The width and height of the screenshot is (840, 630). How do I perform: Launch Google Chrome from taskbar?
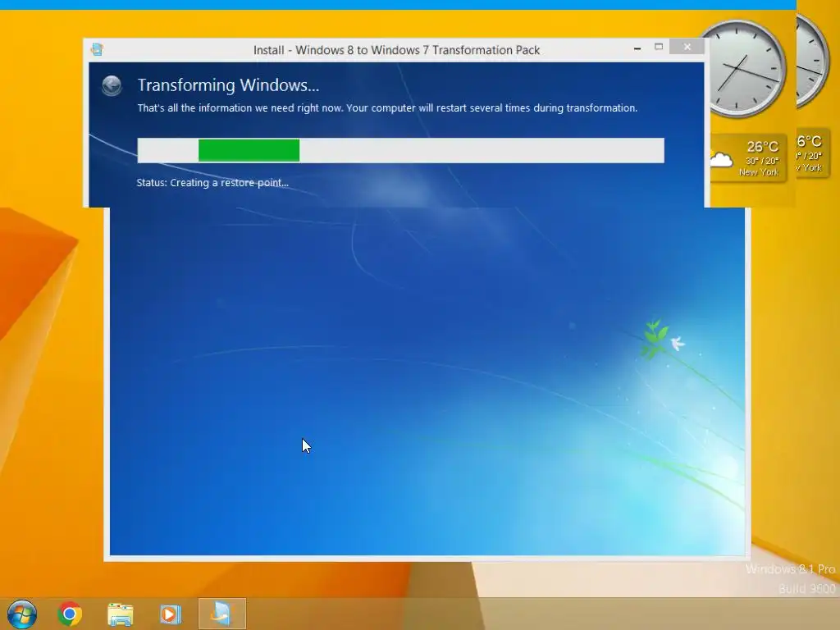(x=70, y=614)
